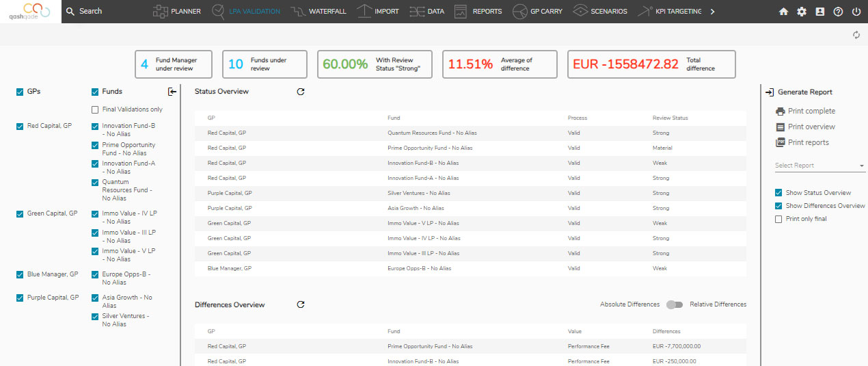Screen dimensions: 868x366
Task: Open the Data module
Action: (x=426, y=12)
